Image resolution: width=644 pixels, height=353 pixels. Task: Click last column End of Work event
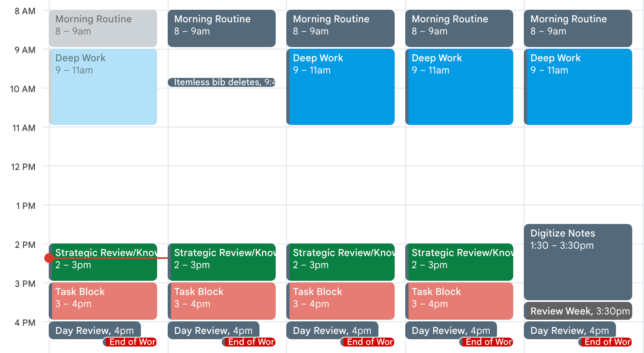pyautogui.click(x=605, y=342)
